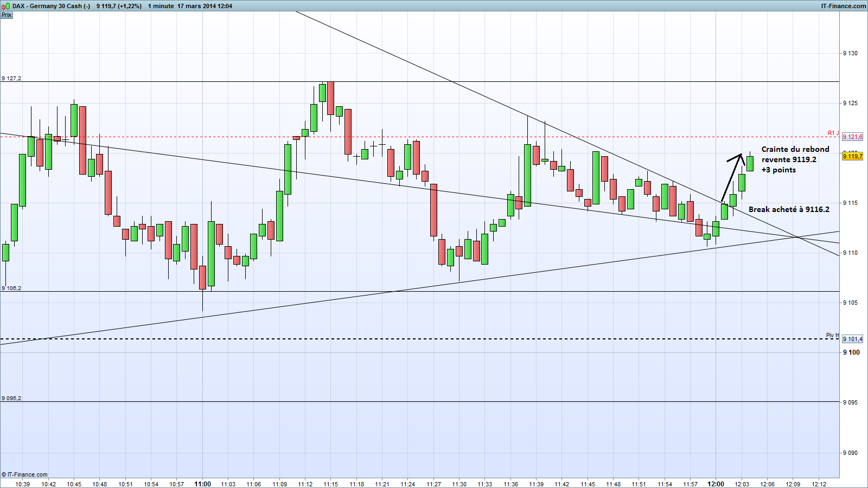Viewport: 868px width, 488px height.
Task: Click the 11:54 time axis label
Action: (665, 484)
